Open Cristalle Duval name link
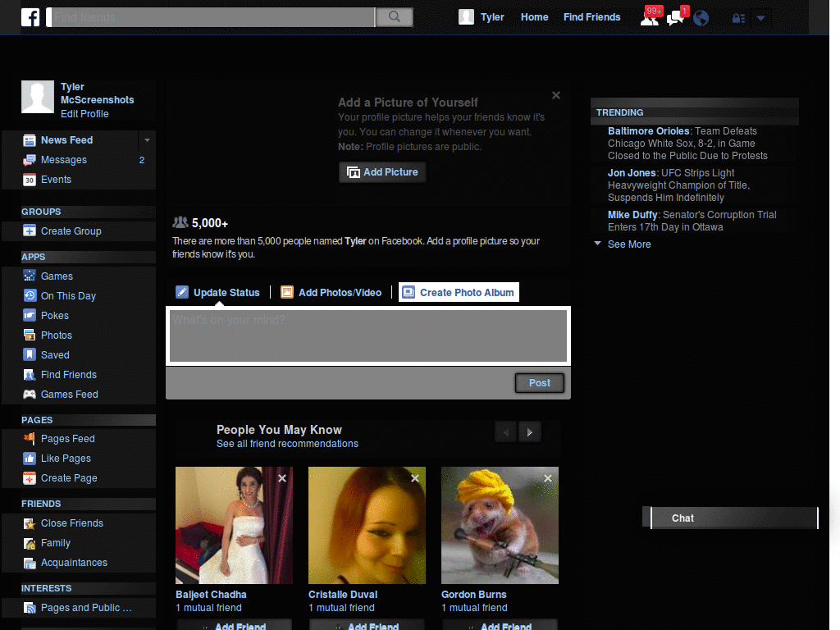Viewport: 840px width, 630px height. click(343, 595)
